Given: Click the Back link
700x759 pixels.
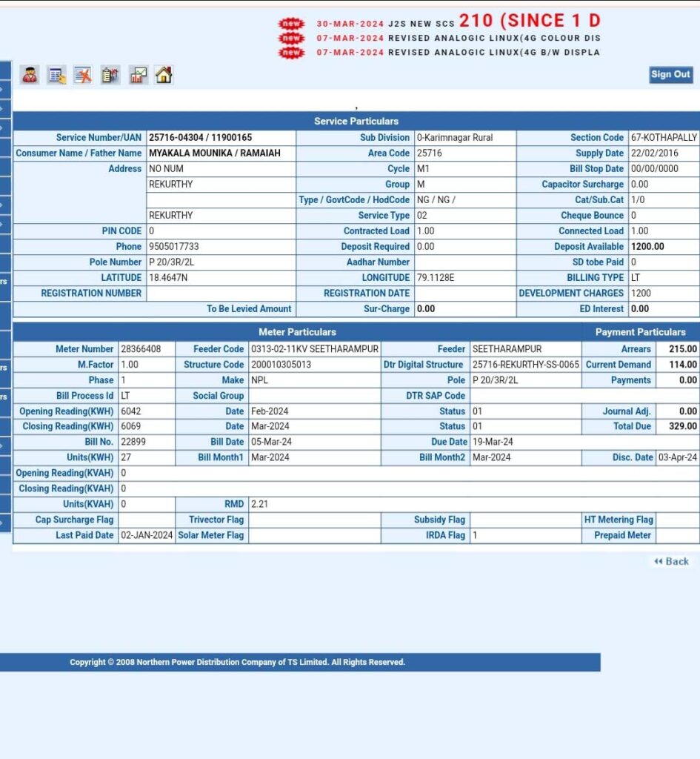Looking at the screenshot, I should click(x=671, y=562).
